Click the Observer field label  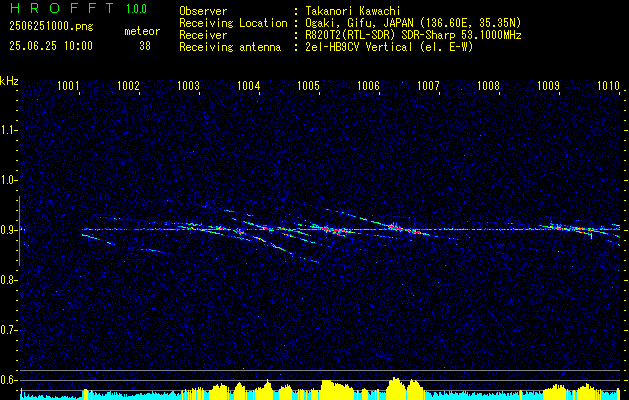point(203,11)
